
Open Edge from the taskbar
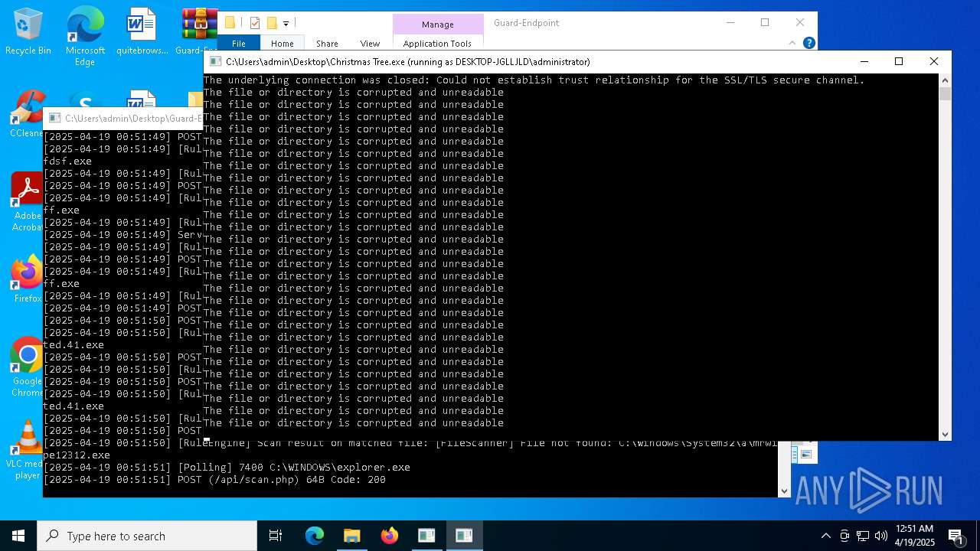pos(315,536)
